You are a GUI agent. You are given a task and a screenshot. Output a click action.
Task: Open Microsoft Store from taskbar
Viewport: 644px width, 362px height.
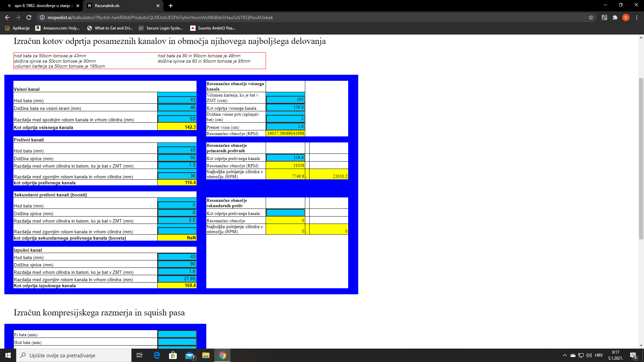[173, 355]
